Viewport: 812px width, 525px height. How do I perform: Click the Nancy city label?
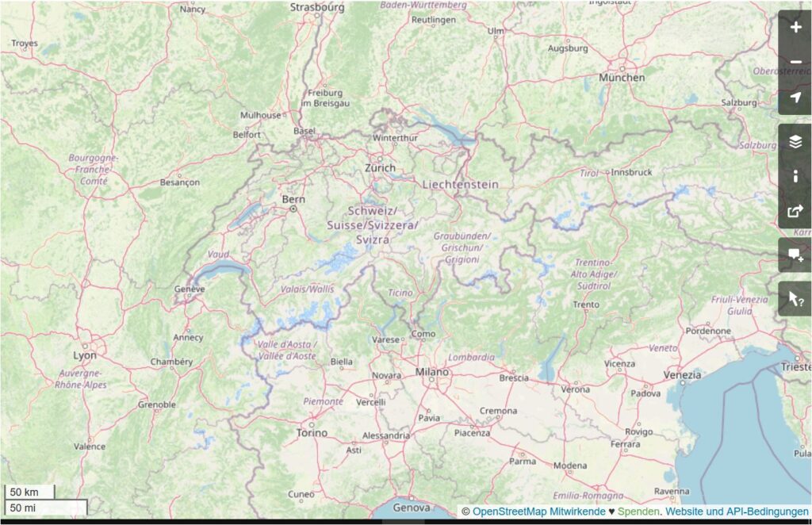(192, 10)
